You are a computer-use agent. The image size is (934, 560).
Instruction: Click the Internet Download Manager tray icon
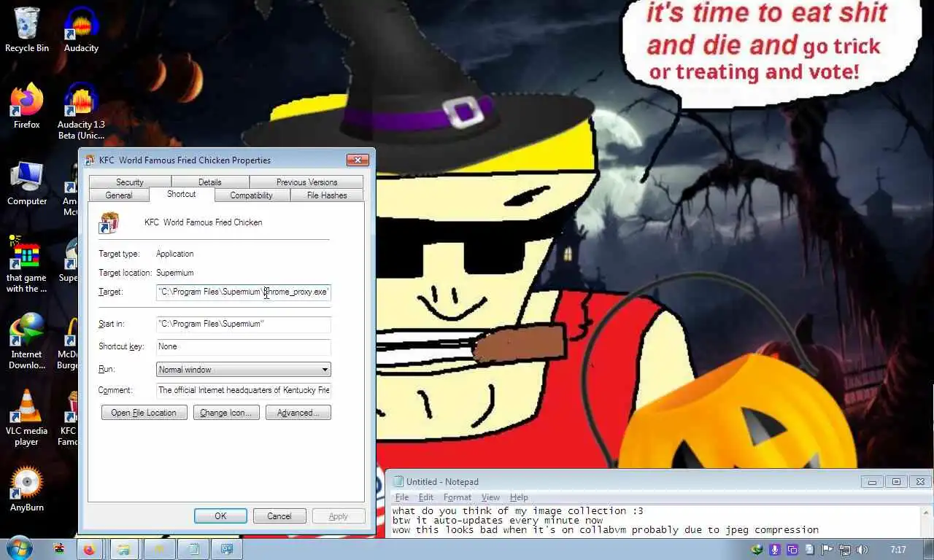[x=758, y=550]
